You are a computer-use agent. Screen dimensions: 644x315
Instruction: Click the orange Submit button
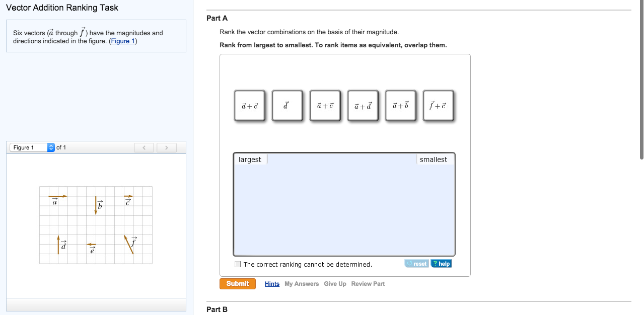[237, 283]
